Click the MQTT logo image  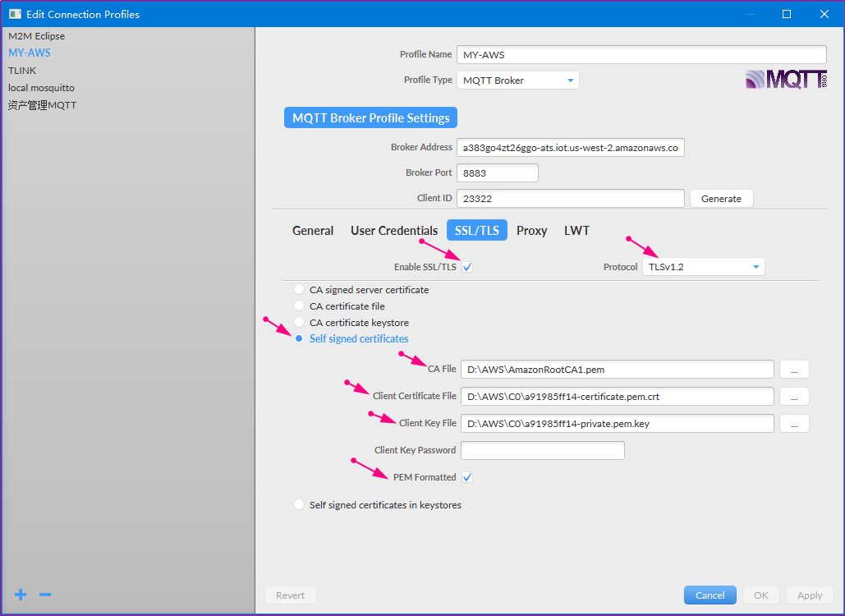pyautogui.click(x=786, y=80)
